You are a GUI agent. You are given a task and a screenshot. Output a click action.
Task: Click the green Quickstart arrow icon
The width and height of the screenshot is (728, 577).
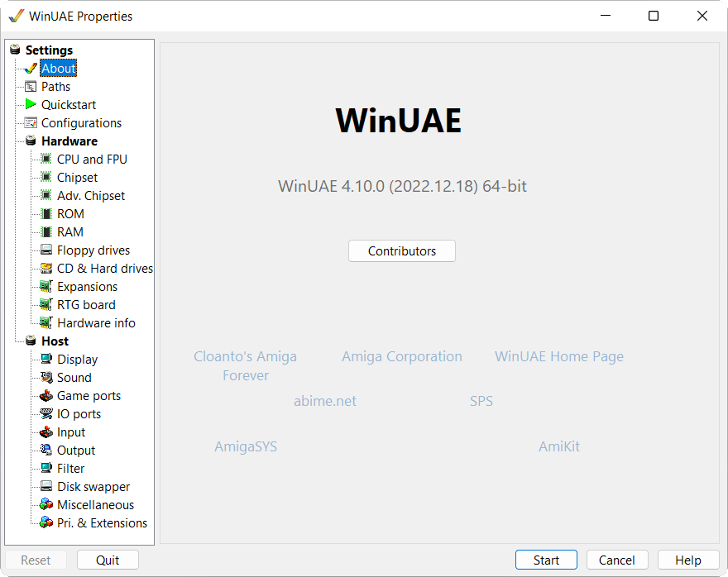coord(31,104)
